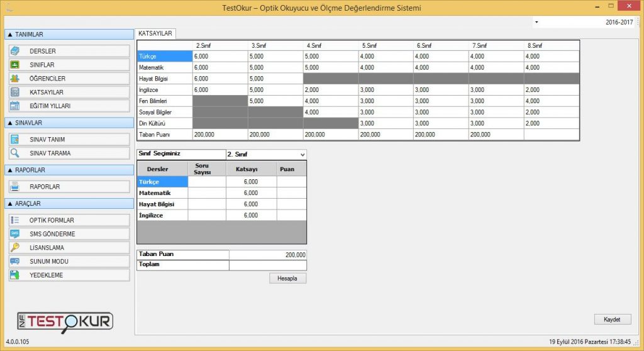The width and height of the screenshot is (644, 351).
Task: Click the Toplam total field
Action: 268,265
